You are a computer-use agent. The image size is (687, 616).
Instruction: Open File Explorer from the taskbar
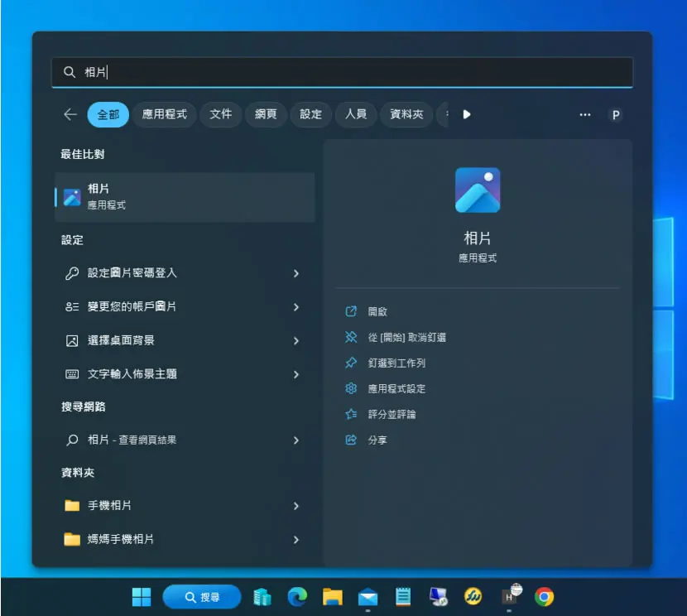(333, 597)
